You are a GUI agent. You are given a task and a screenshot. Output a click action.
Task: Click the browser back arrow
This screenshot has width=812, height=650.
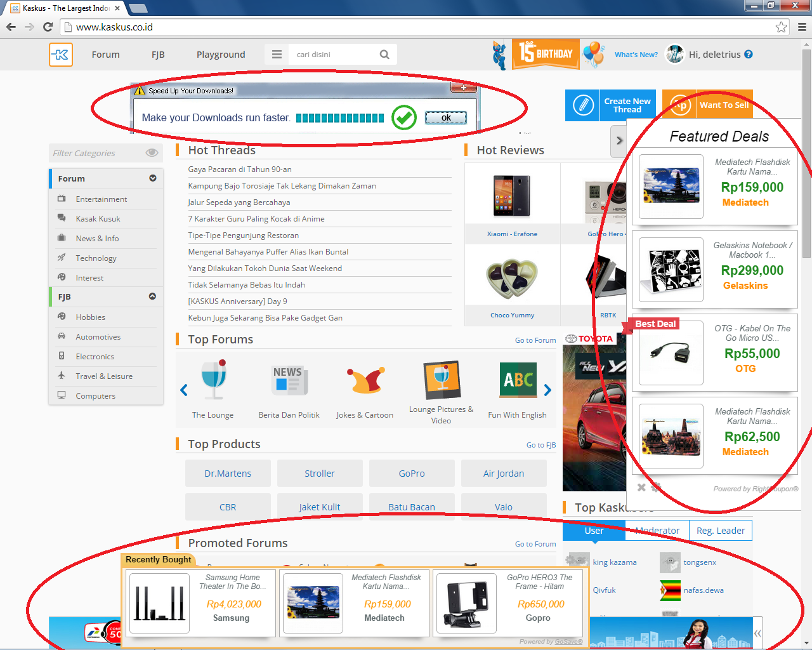[11, 27]
